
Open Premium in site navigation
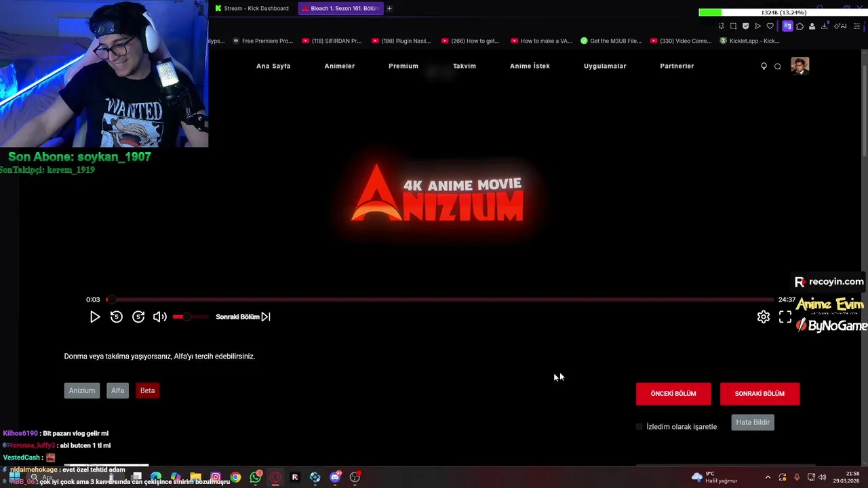(403, 66)
